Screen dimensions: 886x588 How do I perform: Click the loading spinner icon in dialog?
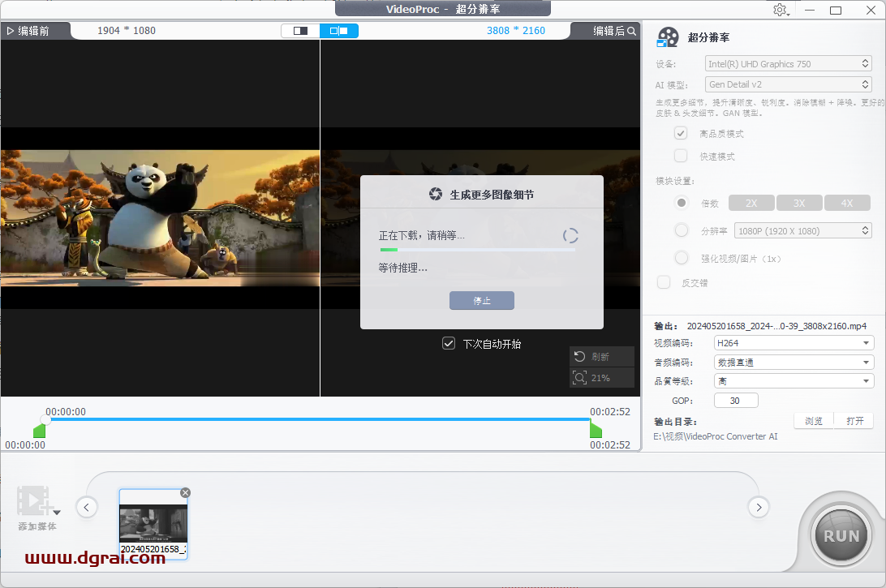coord(570,235)
